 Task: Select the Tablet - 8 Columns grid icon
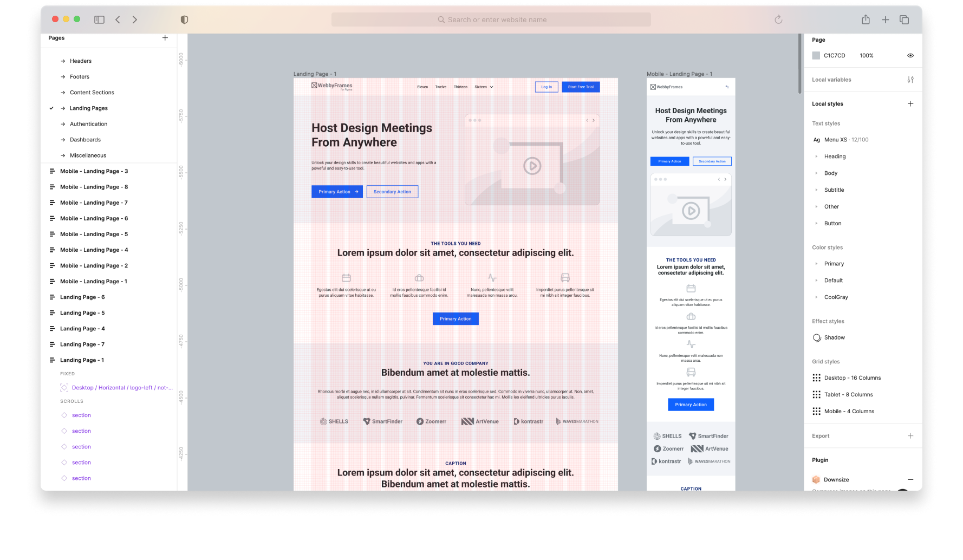[x=816, y=394]
